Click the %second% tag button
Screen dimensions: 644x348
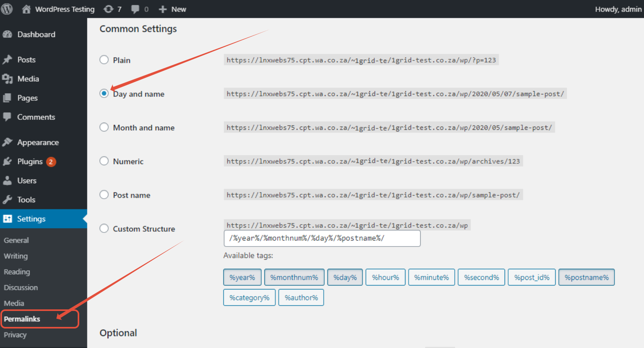pyautogui.click(x=482, y=277)
